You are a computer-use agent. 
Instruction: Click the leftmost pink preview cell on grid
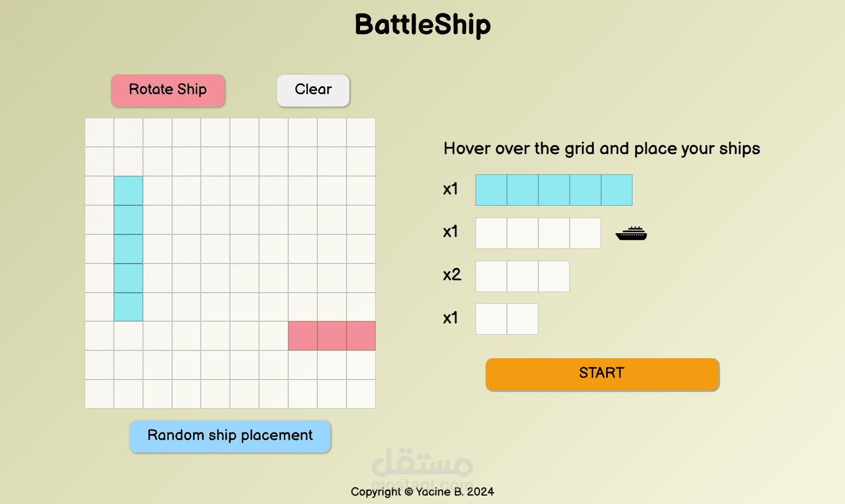pyautogui.click(x=303, y=336)
